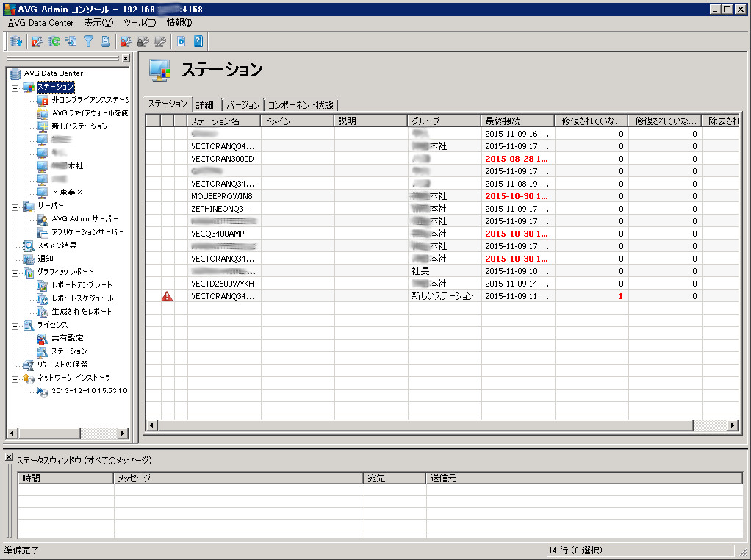Click the AVG ファイアウォール tree icon

43,113
